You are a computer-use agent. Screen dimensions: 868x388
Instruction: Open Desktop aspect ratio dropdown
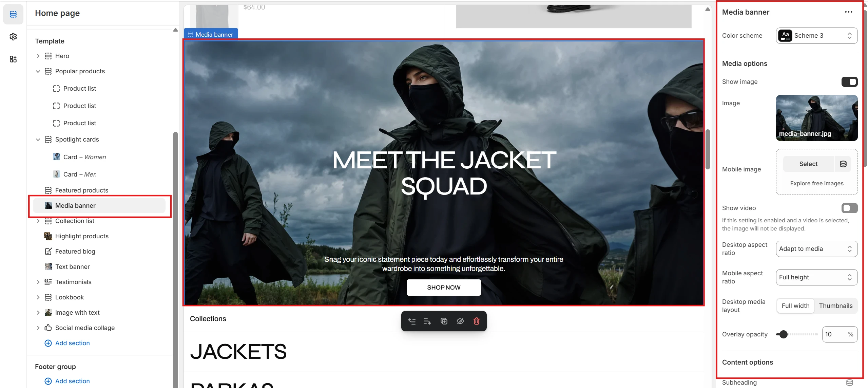pyautogui.click(x=817, y=249)
